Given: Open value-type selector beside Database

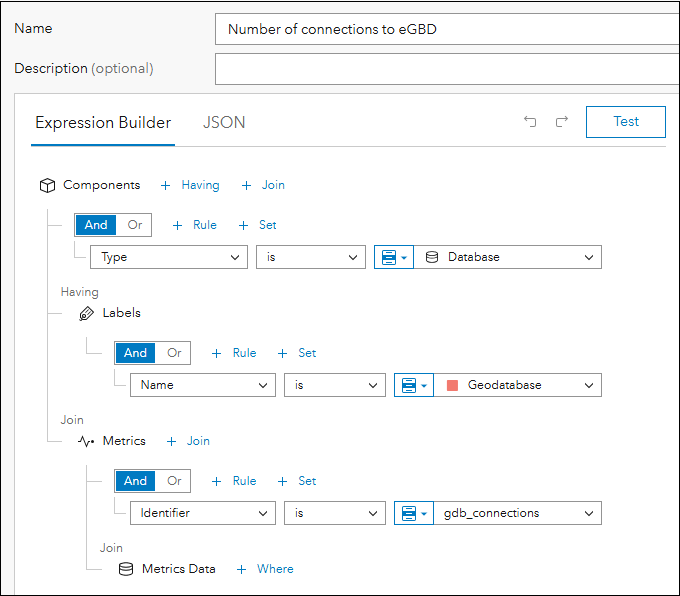Looking at the screenshot, I should pos(393,257).
